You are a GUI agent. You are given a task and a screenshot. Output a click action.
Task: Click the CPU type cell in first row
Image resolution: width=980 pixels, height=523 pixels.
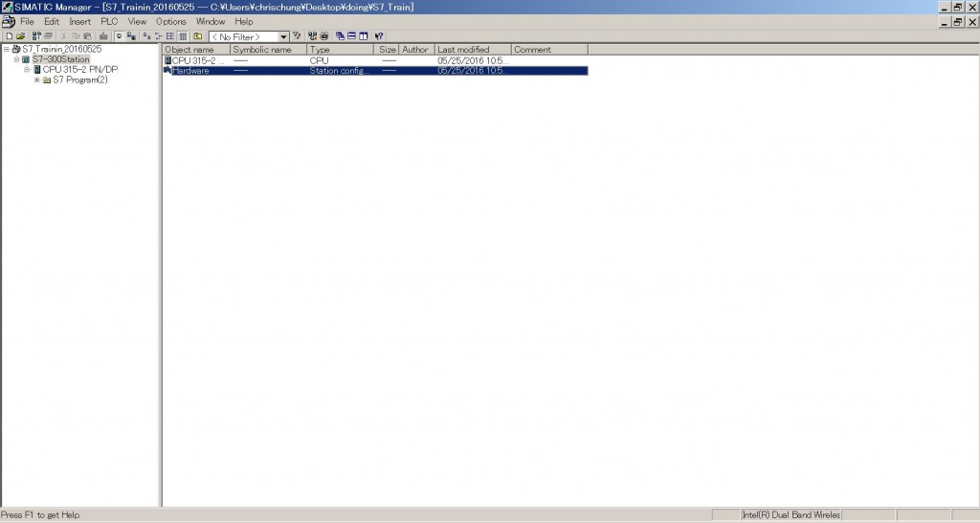pyautogui.click(x=319, y=60)
